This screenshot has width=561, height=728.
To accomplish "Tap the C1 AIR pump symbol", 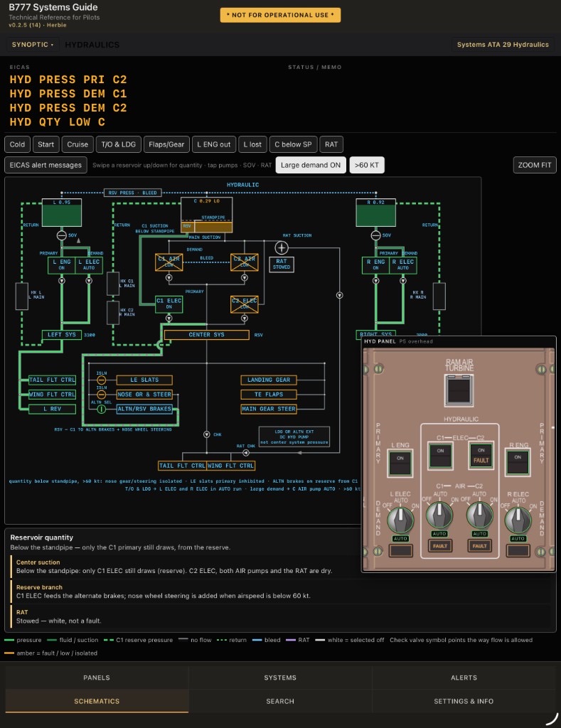I will point(169,262).
